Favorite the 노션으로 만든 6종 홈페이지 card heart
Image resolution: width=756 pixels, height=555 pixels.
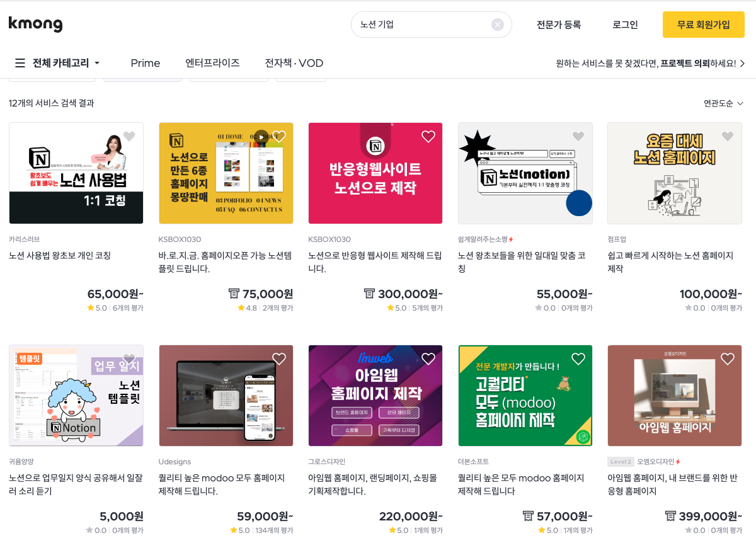(x=279, y=136)
